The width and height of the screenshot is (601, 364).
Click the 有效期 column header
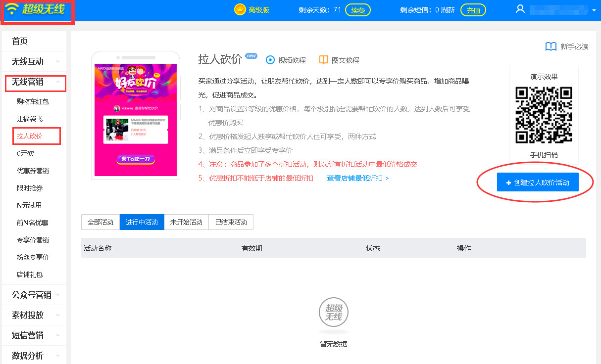point(252,248)
